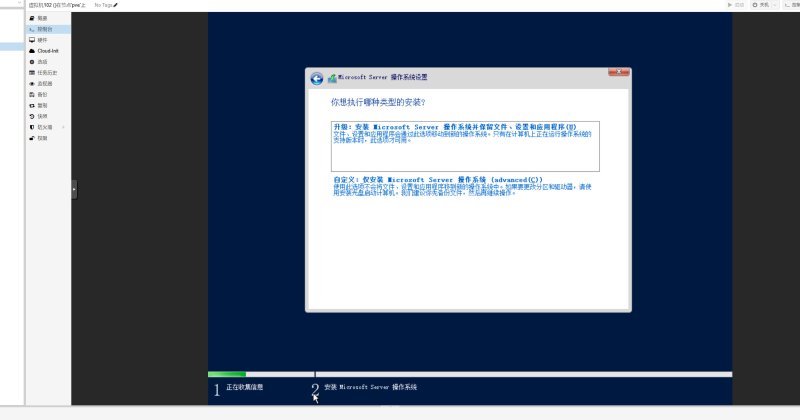Expand the firewall submenu arrow
Image resolution: width=800 pixels, height=420 pixels.
[x=63, y=127]
